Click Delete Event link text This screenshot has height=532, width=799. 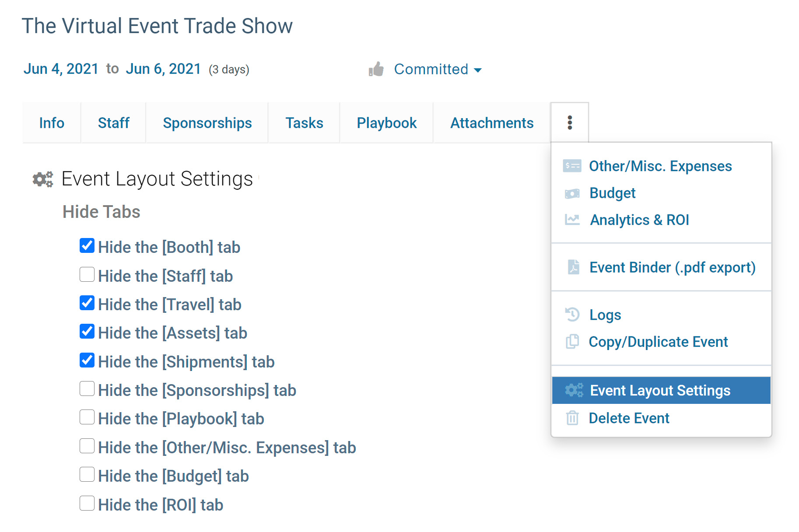629,418
